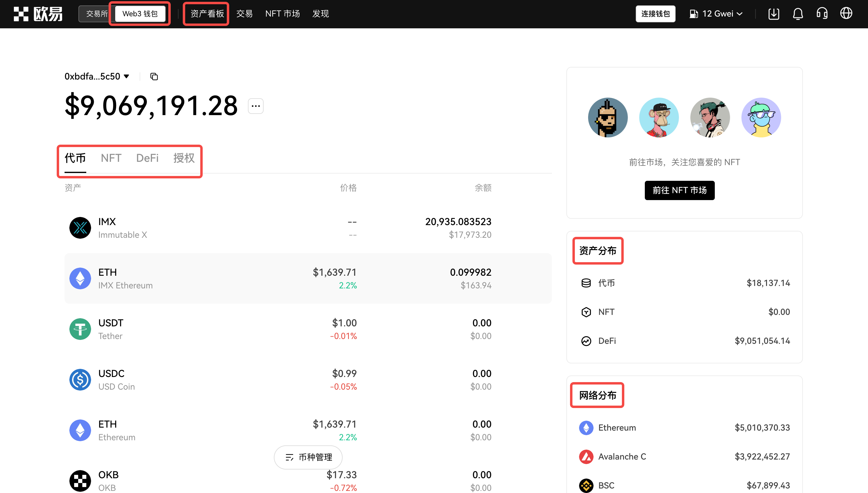868x493 pixels.
Task: Open the language globe icon
Action: [846, 14]
